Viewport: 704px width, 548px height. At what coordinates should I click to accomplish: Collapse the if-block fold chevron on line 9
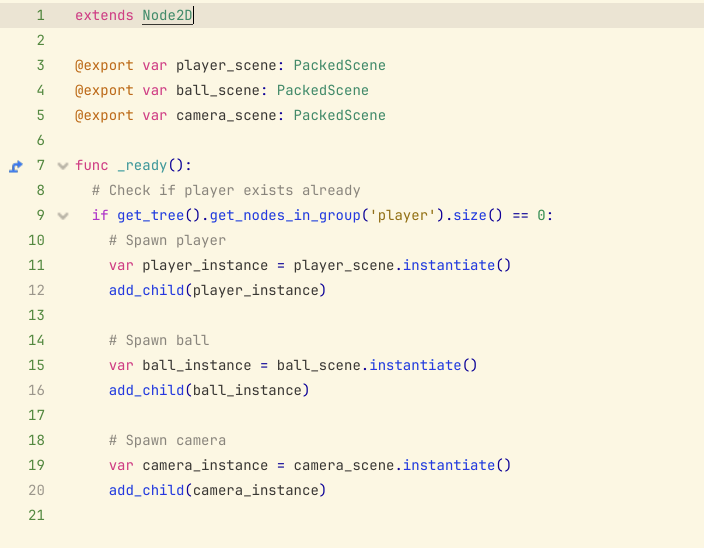pos(63,216)
